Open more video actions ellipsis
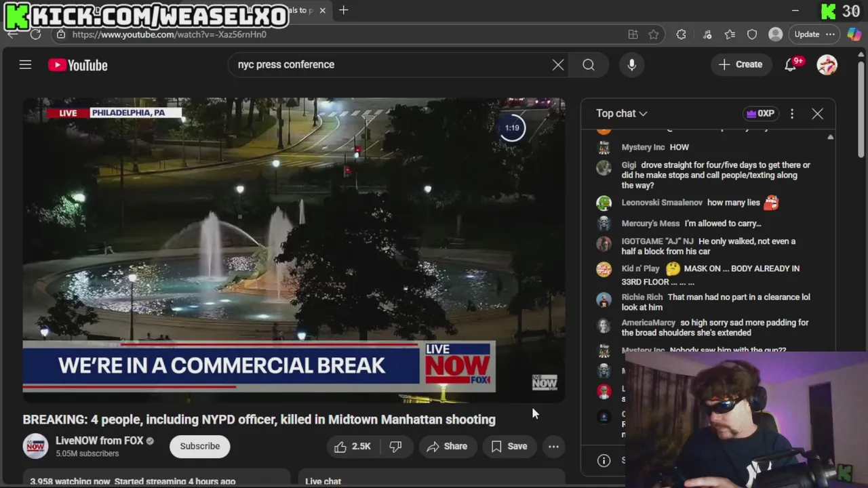This screenshot has height=488, width=868. pyautogui.click(x=553, y=446)
